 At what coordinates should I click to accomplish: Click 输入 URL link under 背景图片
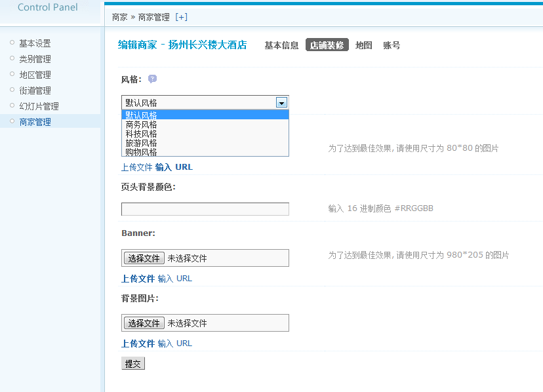175,343
